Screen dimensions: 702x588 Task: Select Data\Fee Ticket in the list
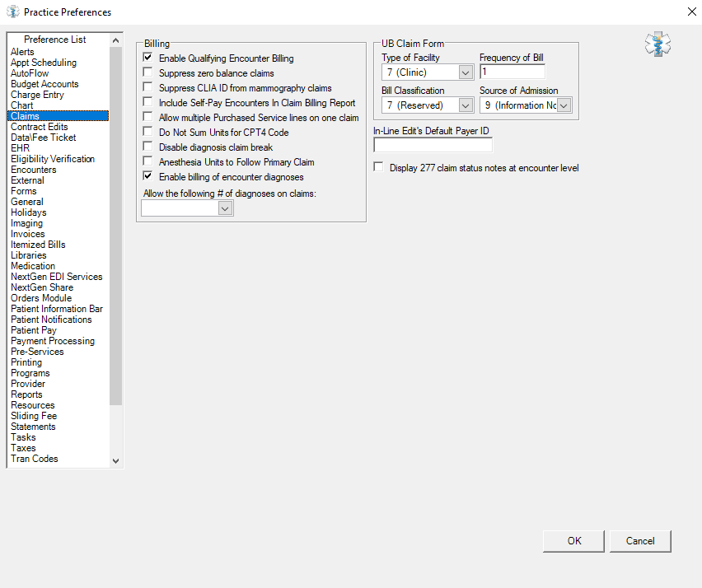[44, 138]
